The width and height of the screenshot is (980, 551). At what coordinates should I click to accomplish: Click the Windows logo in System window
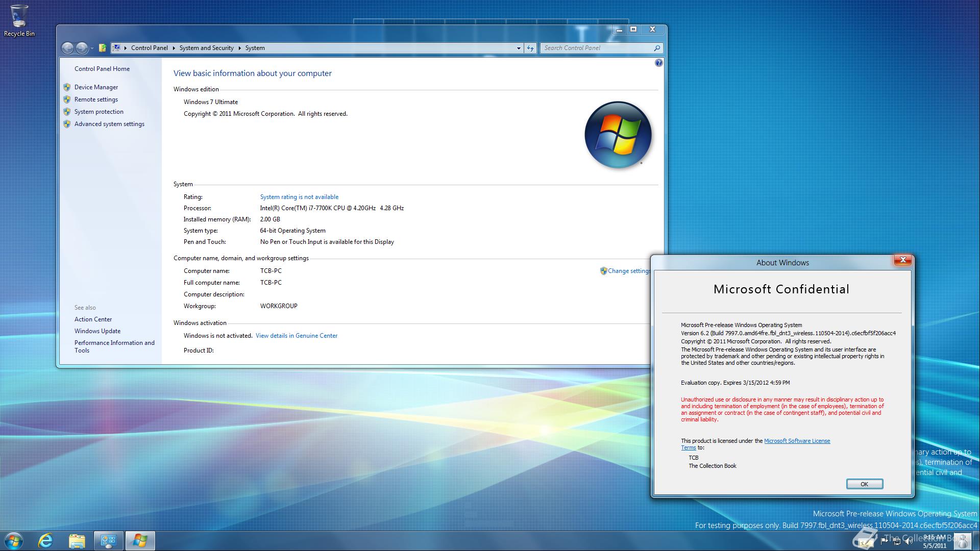coord(618,135)
